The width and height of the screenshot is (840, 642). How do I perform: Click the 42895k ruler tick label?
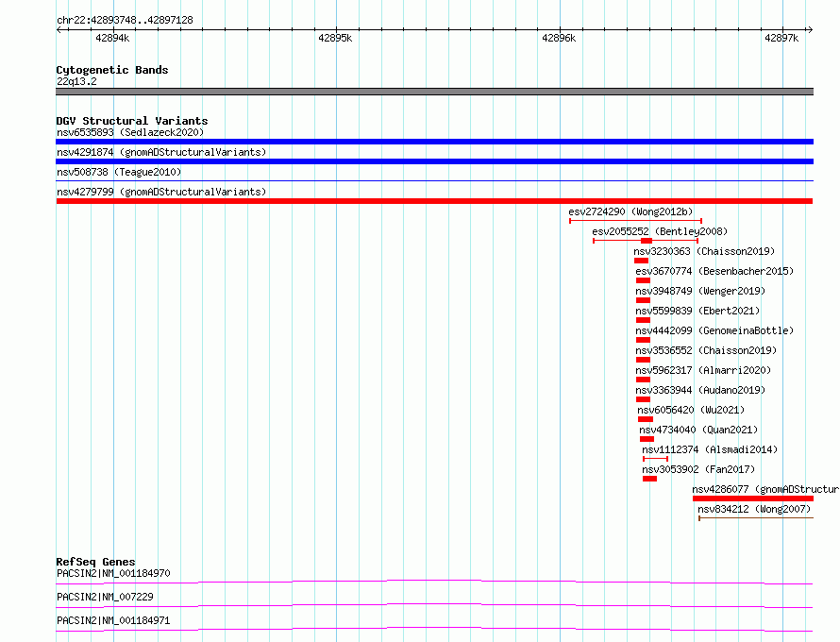pyautogui.click(x=335, y=38)
